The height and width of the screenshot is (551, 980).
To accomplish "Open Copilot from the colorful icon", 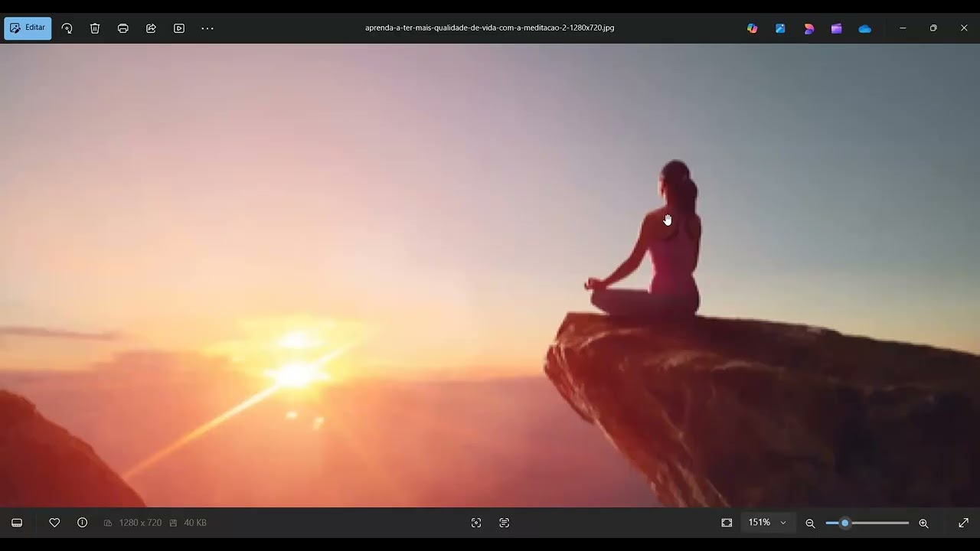I will (x=753, y=28).
